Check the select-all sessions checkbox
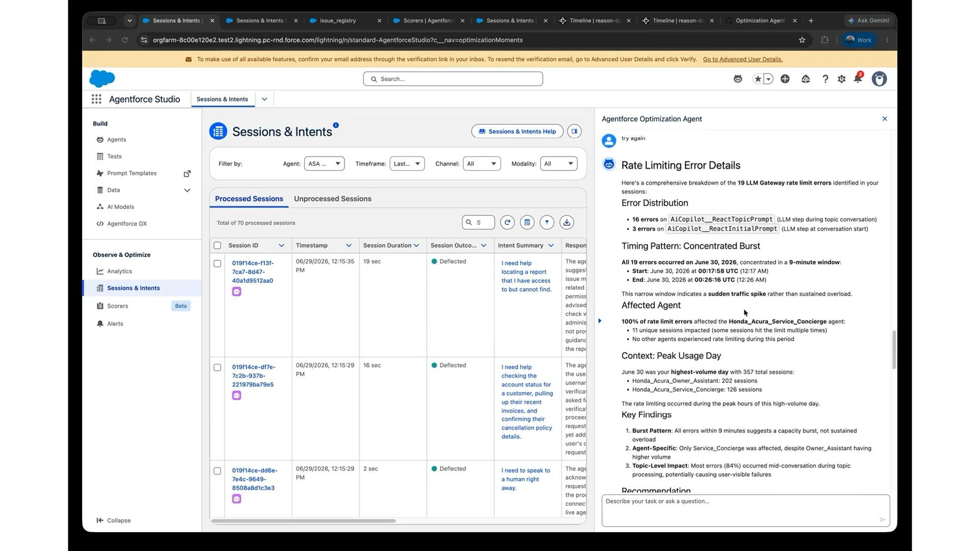 pyautogui.click(x=217, y=246)
